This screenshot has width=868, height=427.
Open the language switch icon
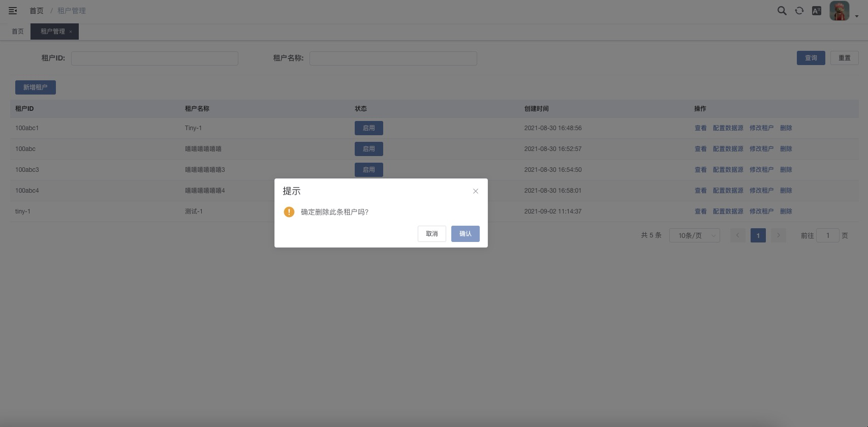pyautogui.click(x=817, y=11)
